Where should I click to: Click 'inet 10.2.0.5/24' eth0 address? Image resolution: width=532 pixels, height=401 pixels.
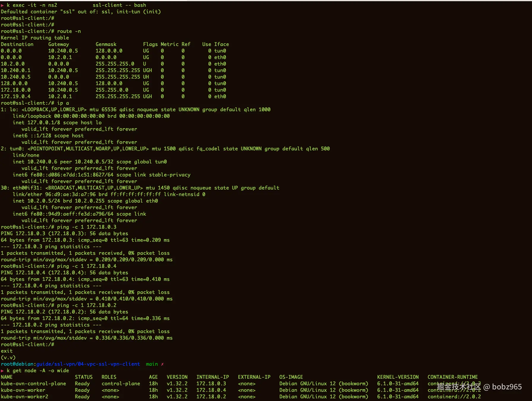coord(36,201)
